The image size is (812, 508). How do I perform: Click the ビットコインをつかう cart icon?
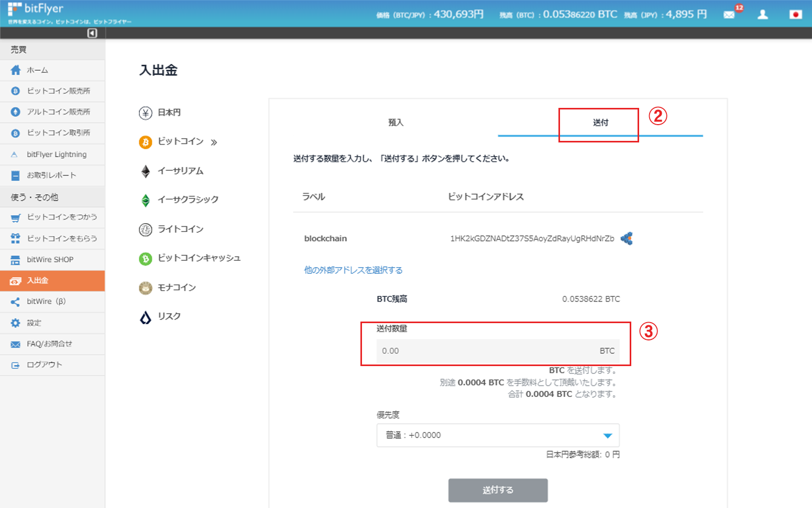tap(16, 217)
